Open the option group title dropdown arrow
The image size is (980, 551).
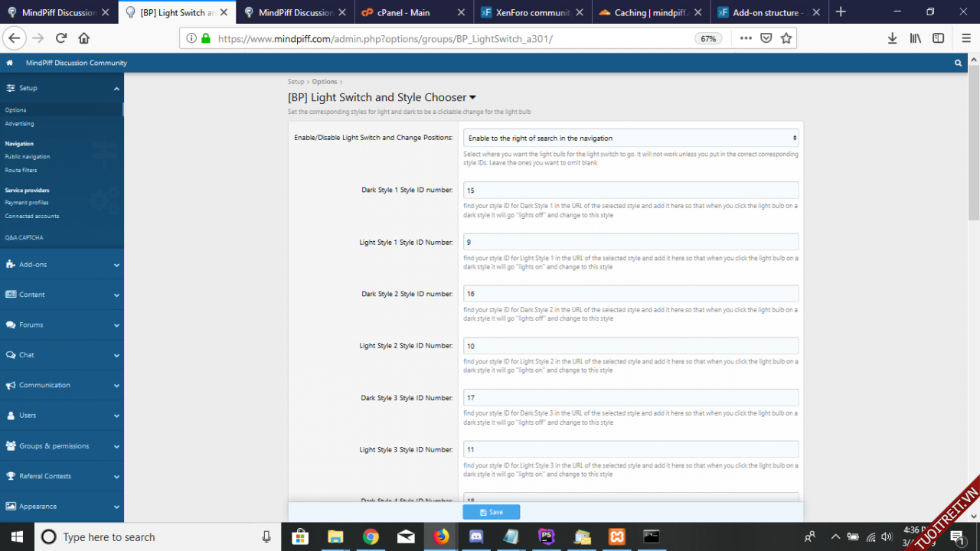pos(472,98)
